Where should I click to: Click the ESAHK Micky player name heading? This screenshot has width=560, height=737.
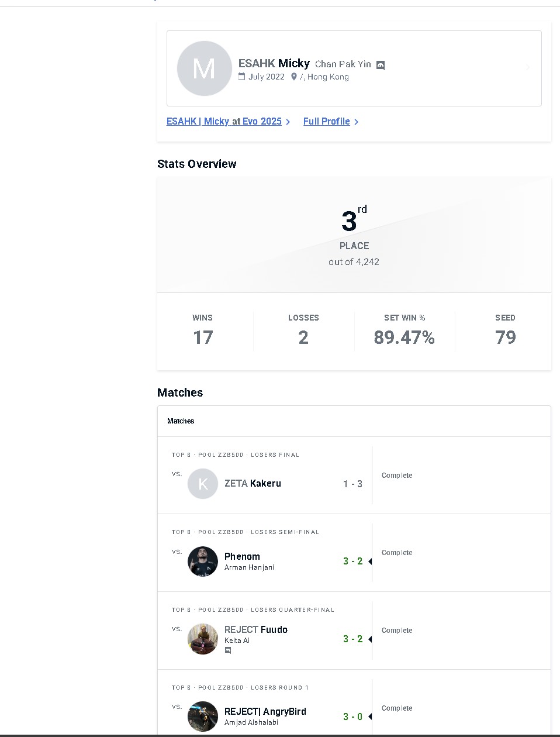pyautogui.click(x=274, y=63)
